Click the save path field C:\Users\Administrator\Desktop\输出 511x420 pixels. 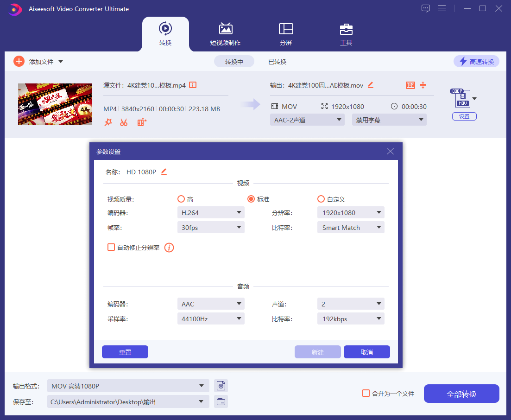click(120, 402)
